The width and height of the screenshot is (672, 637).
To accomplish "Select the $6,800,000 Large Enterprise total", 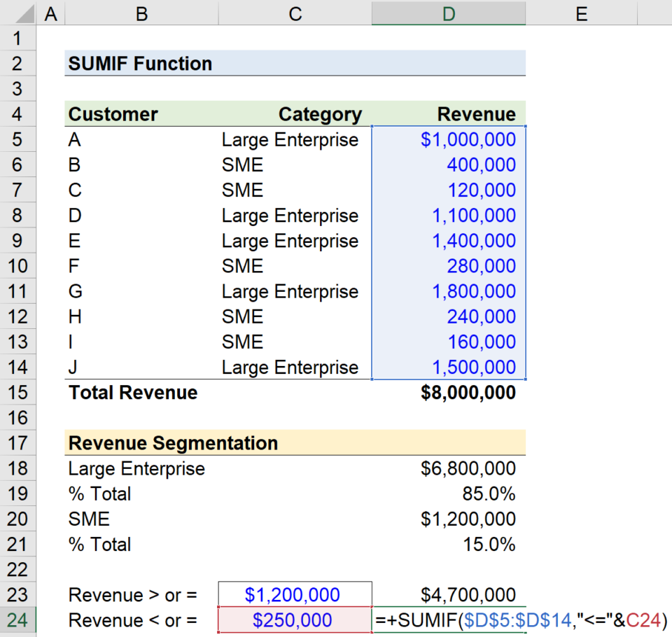I will 468,468.
